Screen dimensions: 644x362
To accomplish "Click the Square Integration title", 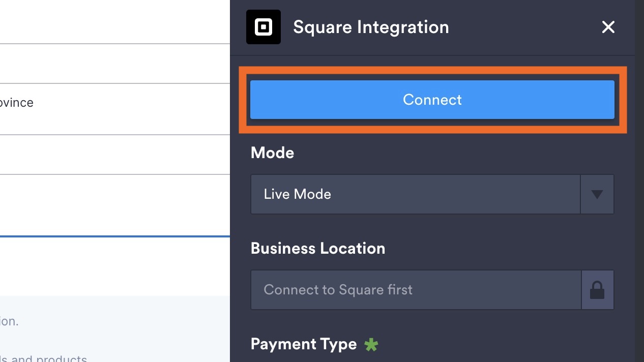I will click(371, 27).
